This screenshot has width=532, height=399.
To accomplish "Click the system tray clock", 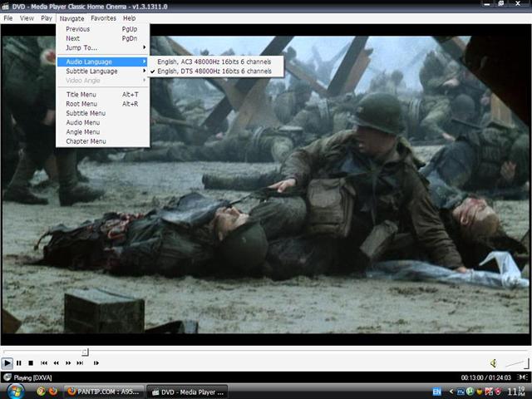I will 516,392.
